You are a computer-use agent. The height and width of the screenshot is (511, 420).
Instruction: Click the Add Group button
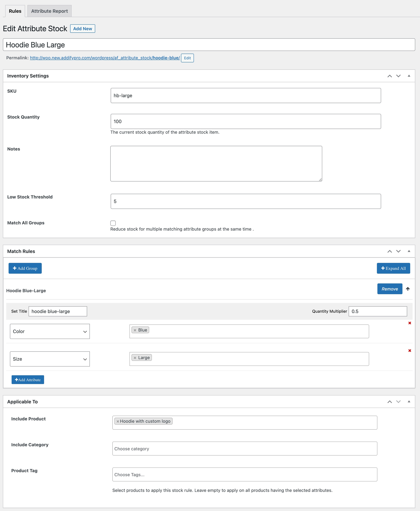25,268
